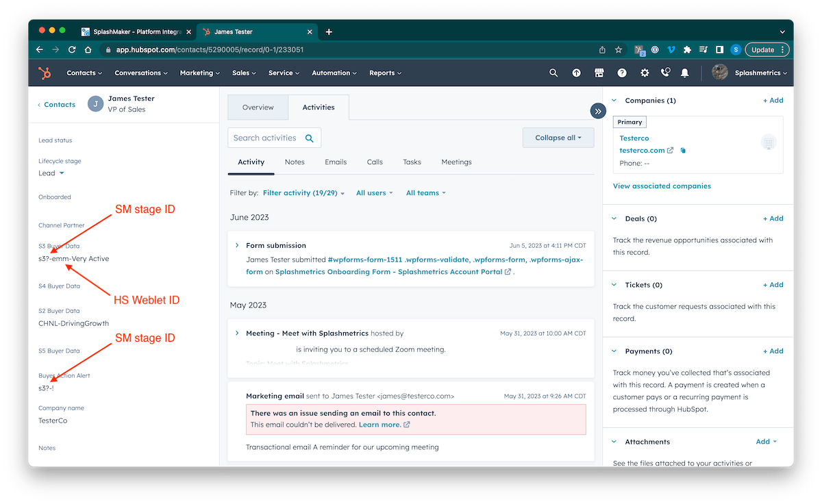822x504 pixels.
Task: Open the HubSpot marketplace icon
Action: coord(599,73)
